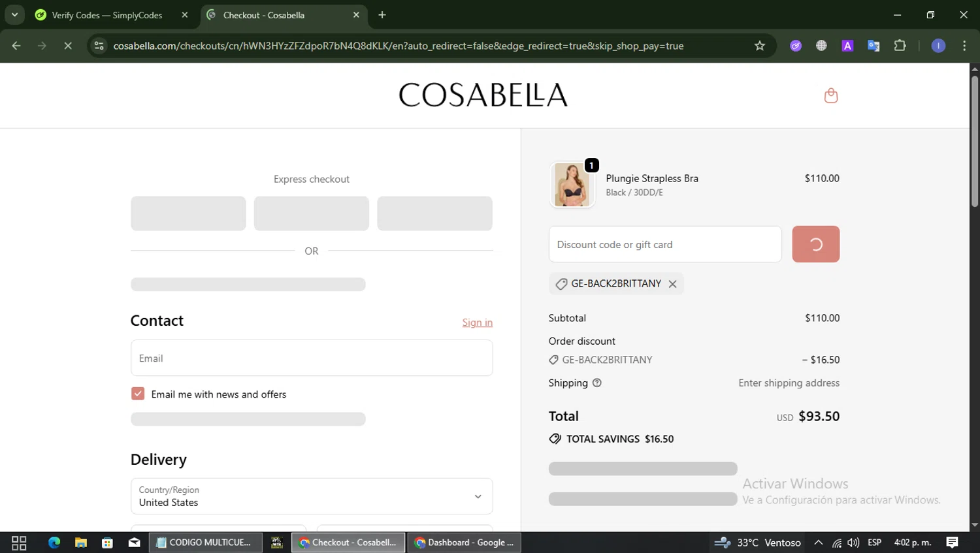Close the Verify Codes SimplyCodes tab
This screenshot has height=553, width=980.
tap(185, 15)
